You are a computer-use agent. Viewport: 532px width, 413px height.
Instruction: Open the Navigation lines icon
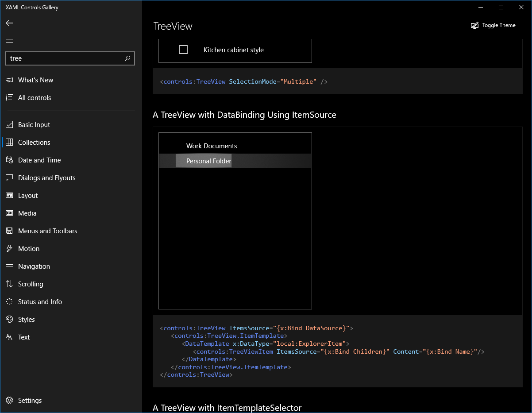click(x=9, y=266)
